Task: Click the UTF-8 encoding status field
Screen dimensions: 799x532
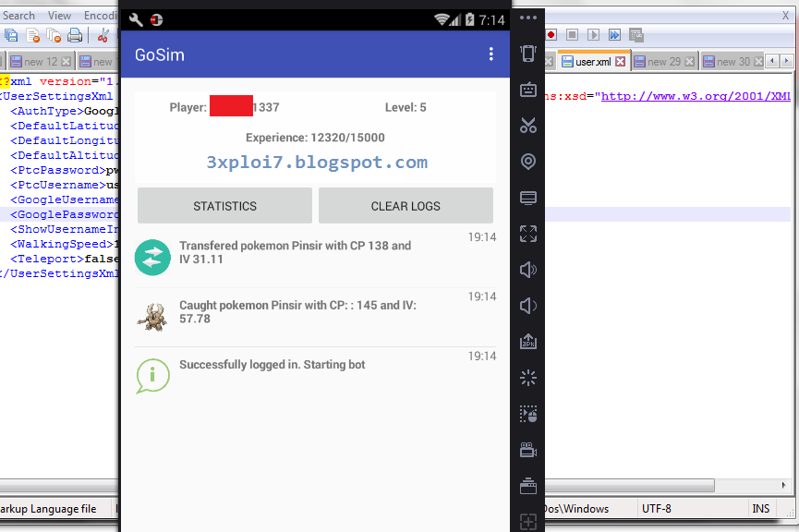Action: [657, 509]
